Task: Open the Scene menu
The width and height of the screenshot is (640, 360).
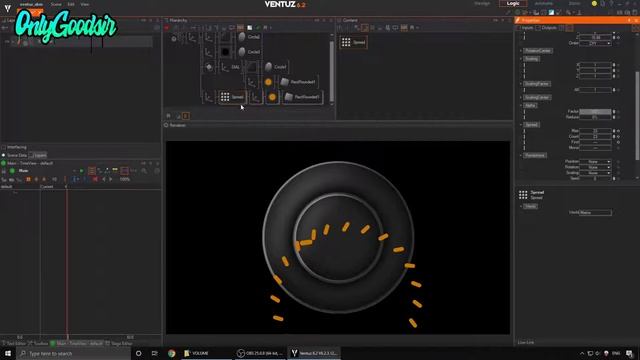Action: (x=56, y=4)
